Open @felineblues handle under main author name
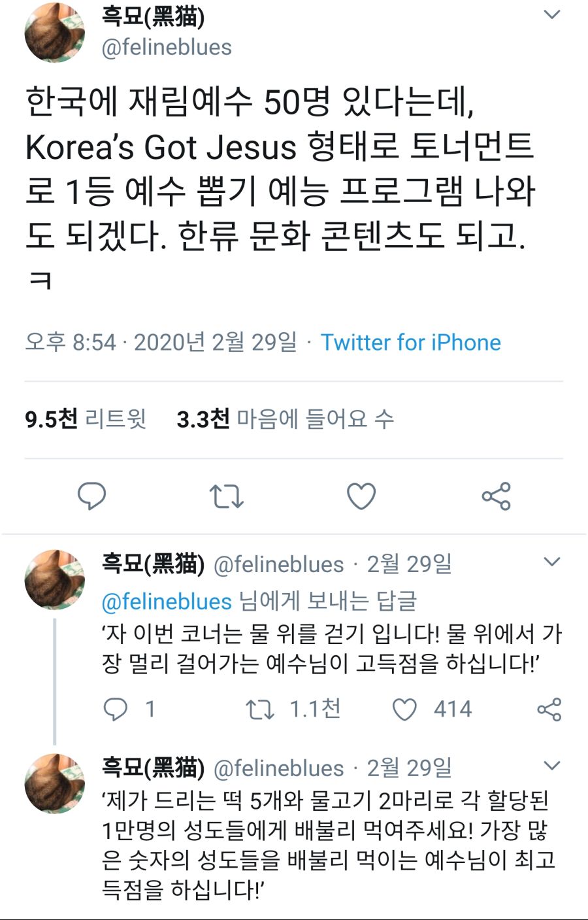 click(167, 47)
